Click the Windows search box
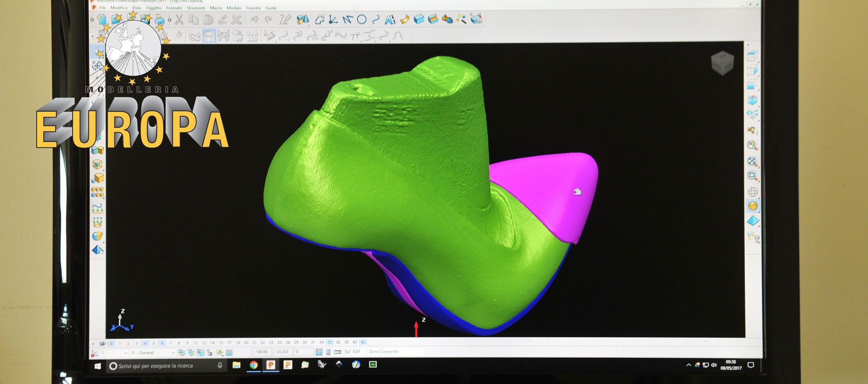The height and width of the screenshot is (384, 868). [x=166, y=366]
